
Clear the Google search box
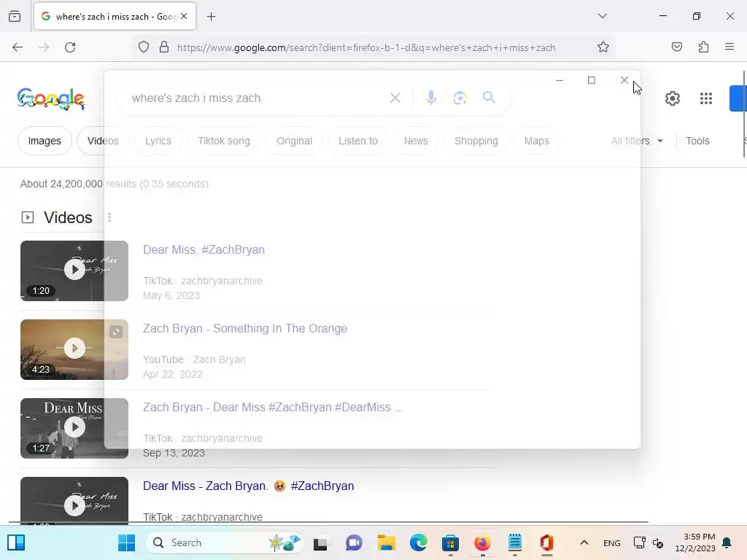tap(395, 98)
